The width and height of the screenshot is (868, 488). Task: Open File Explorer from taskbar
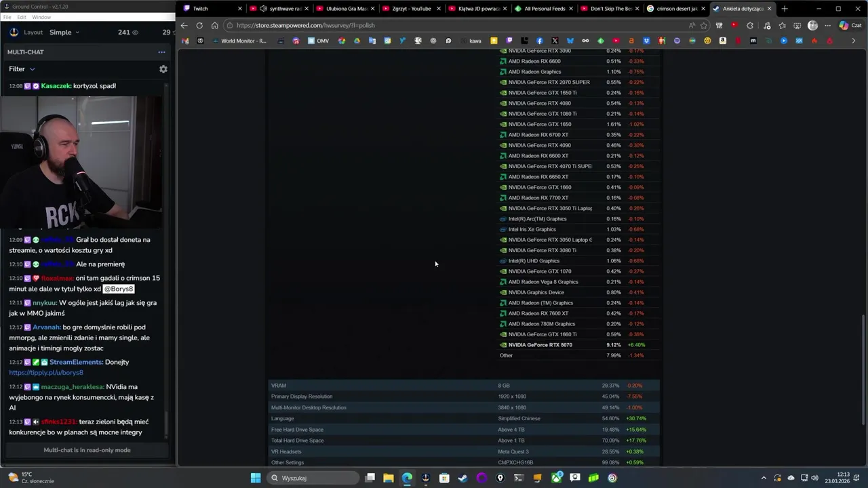click(389, 478)
